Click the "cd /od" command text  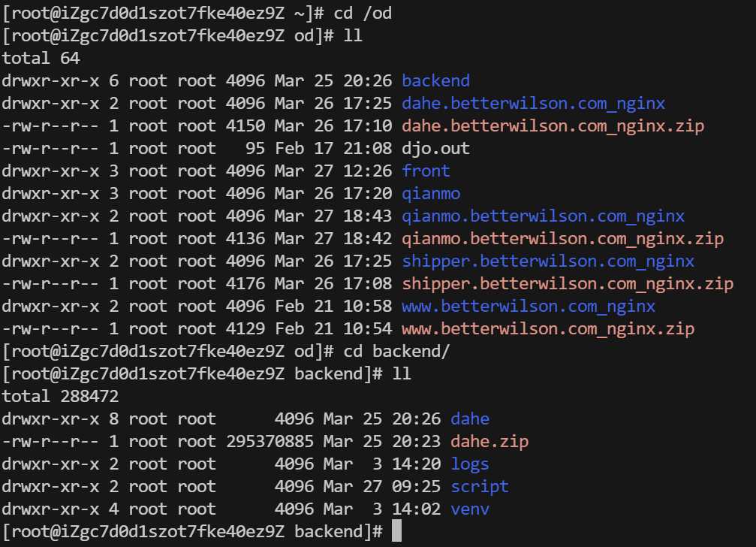click(x=367, y=14)
